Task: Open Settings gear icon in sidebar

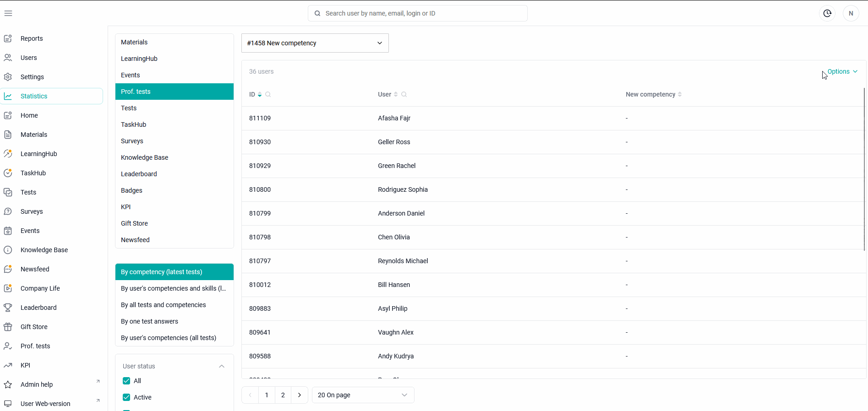Action: [8, 77]
